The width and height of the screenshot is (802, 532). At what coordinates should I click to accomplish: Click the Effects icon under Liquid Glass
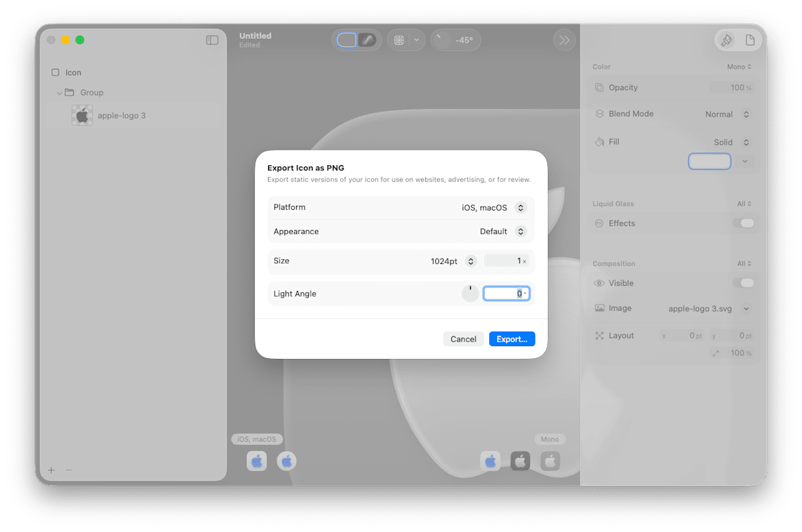coord(599,223)
